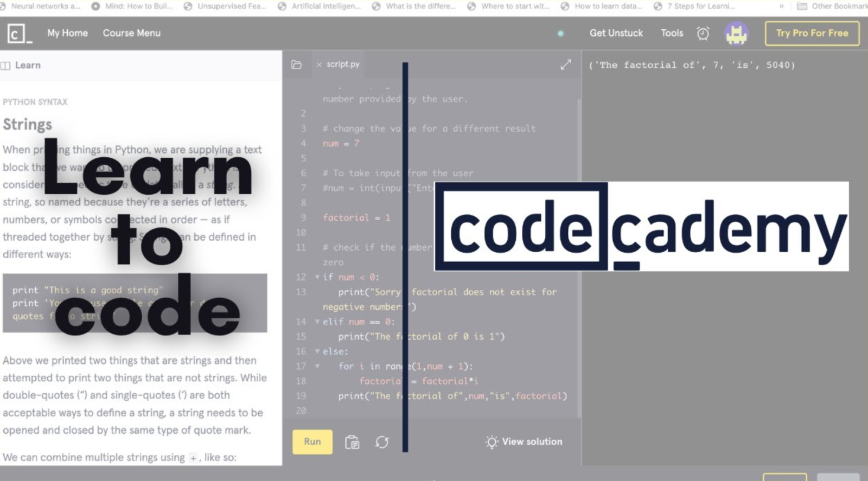Viewport: 868px width, 481px height.
Task: Open 'Where to start wit...' bookmark
Action: [509, 6]
